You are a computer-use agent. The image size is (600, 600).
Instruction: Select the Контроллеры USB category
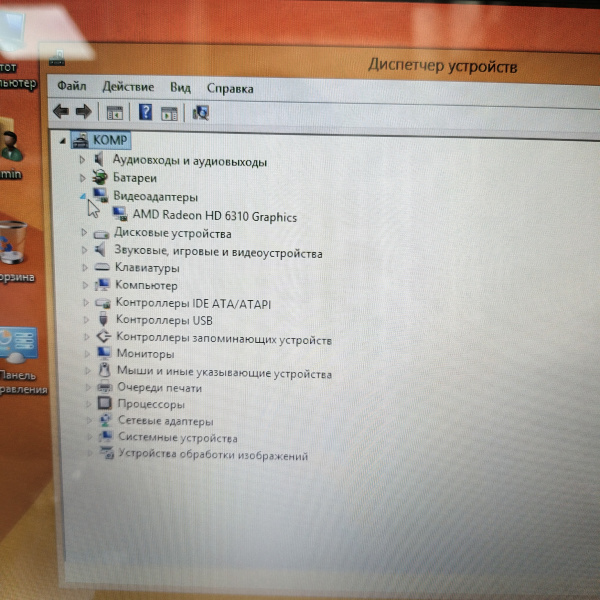(x=164, y=320)
